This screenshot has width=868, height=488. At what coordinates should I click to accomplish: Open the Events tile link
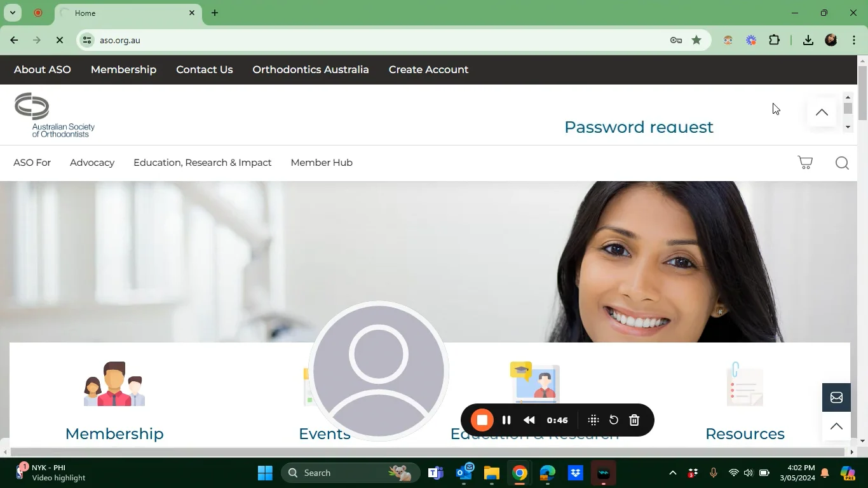coord(325,434)
